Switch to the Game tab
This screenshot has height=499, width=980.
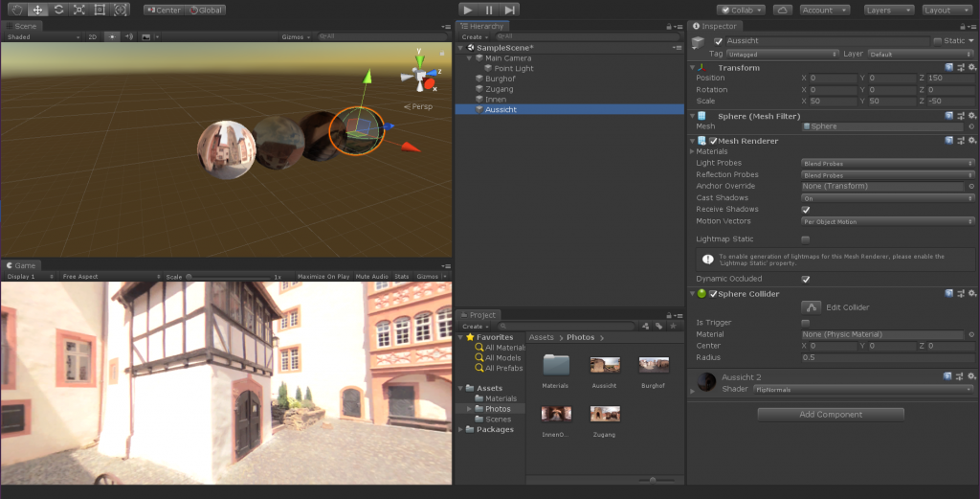(x=23, y=265)
